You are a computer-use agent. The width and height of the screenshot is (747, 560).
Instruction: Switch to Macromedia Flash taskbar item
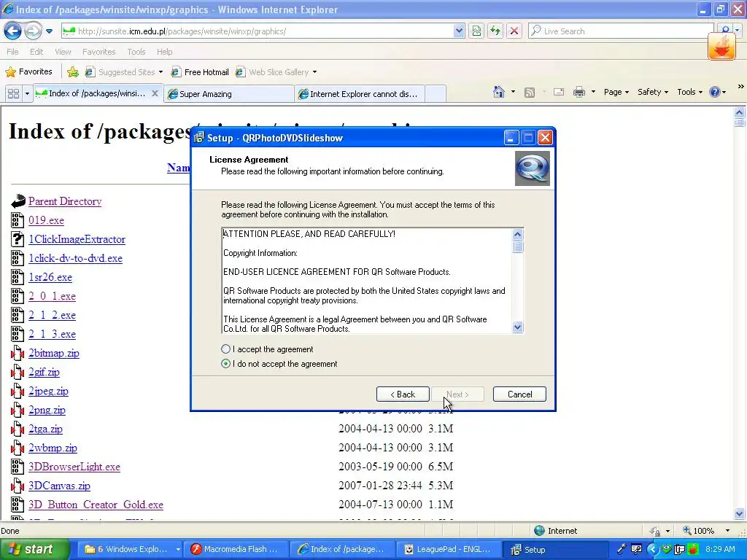(237, 550)
